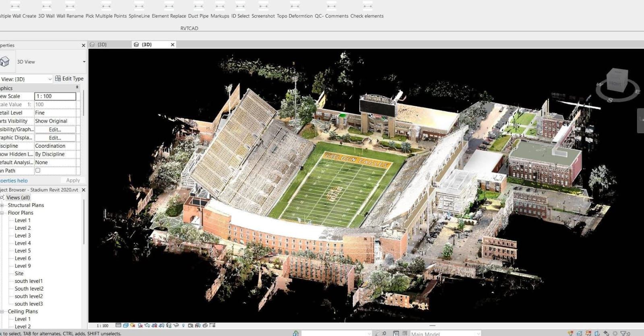Click Highlight Displacement Sets icon
The image size is (644, 336).
pos(205,325)
